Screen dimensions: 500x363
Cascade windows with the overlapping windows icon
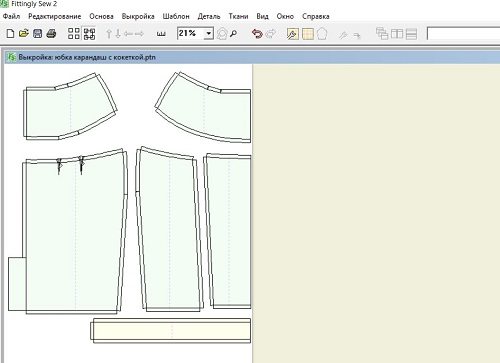[x=382, y=34]
